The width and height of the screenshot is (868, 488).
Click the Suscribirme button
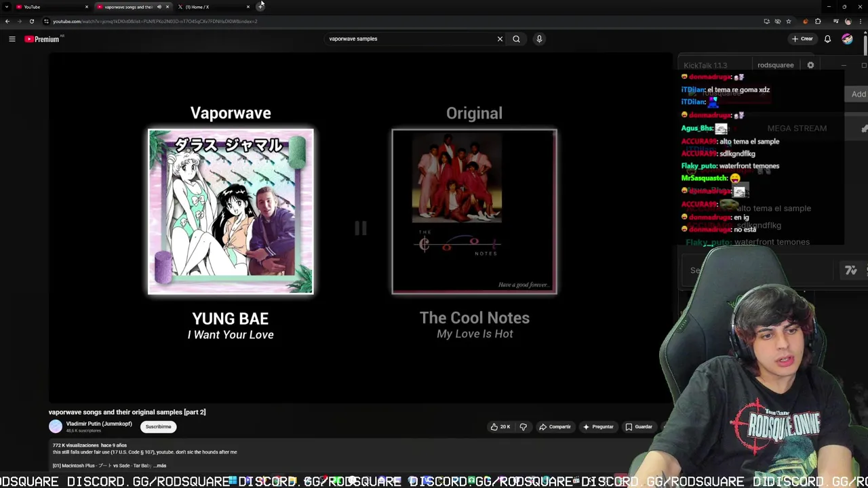coord(158,426)
